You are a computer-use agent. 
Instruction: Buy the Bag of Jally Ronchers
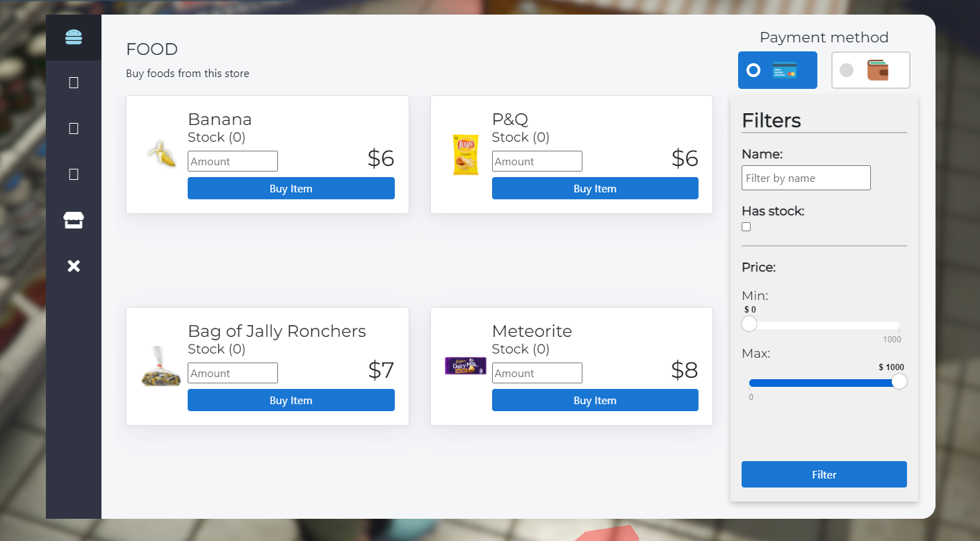[291, 400]
